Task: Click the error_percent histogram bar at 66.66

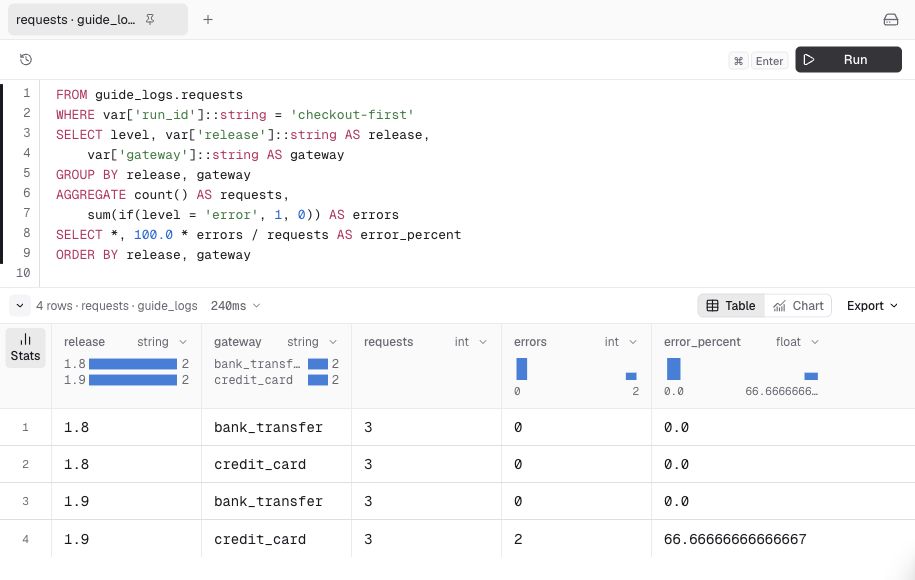Action: pyautogui.click(x=811, y=376)
